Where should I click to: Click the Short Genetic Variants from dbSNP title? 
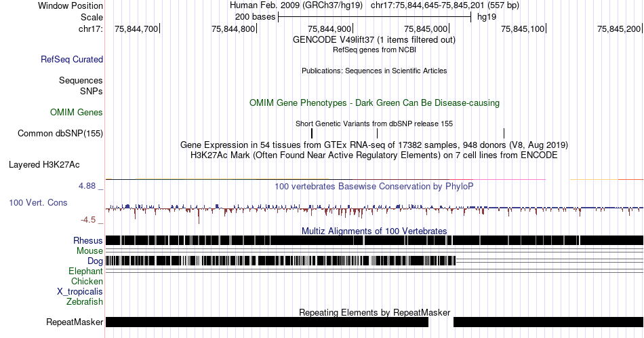tap(374, 124)
